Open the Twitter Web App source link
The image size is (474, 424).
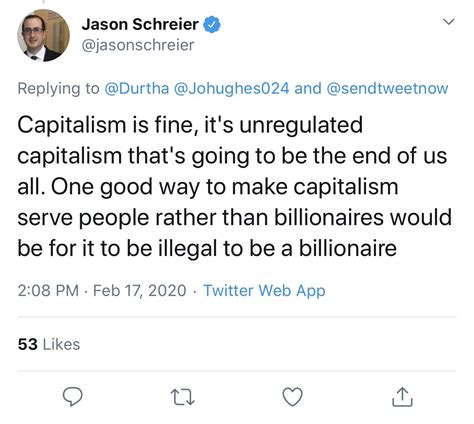click(x=264, y=291)
